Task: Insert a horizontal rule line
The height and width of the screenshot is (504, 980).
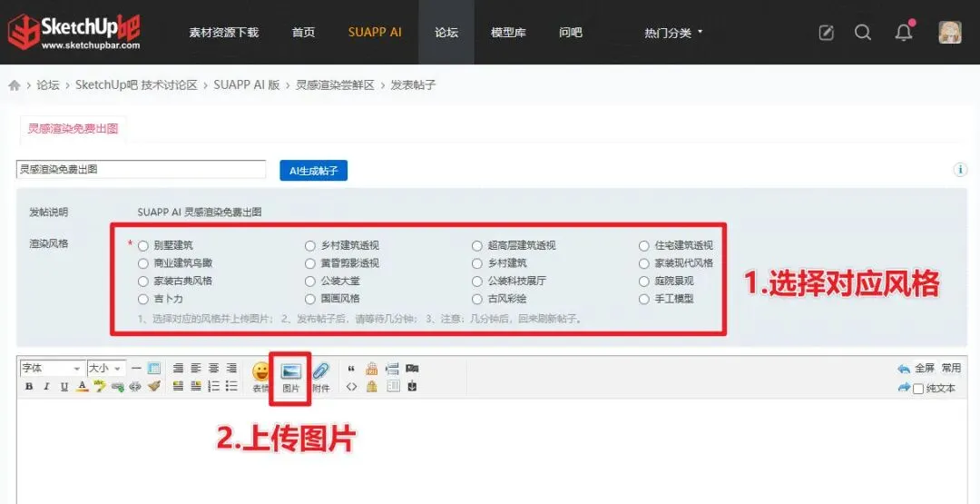Action: point(136,369)
